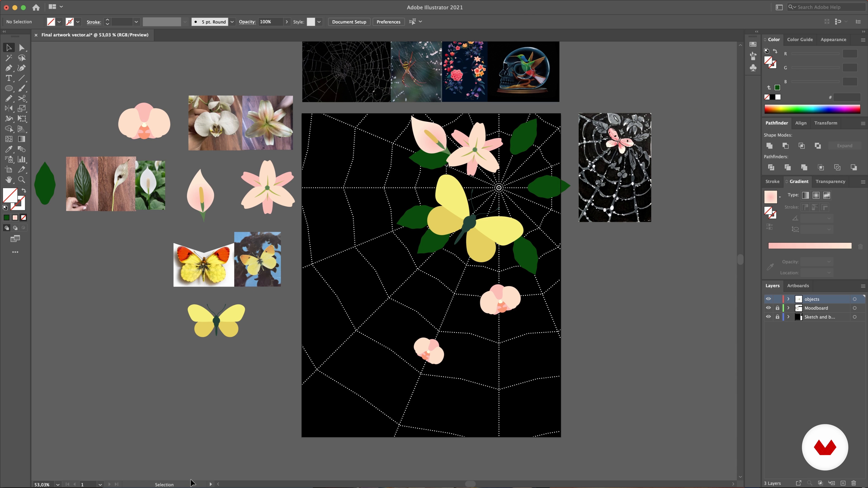This screenshot has width=868, height=488.
Task: Select the Lasso tool
Action: [22, 58]
